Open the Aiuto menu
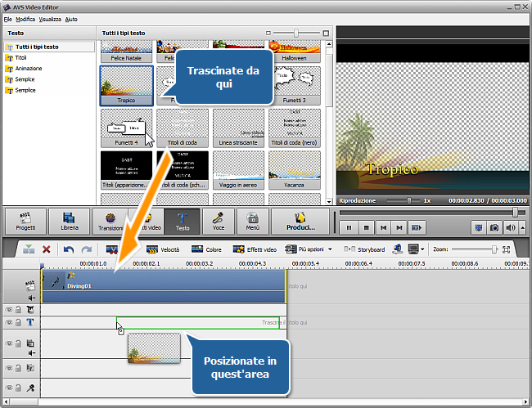The image size is (532, 408). coord(71,20)
